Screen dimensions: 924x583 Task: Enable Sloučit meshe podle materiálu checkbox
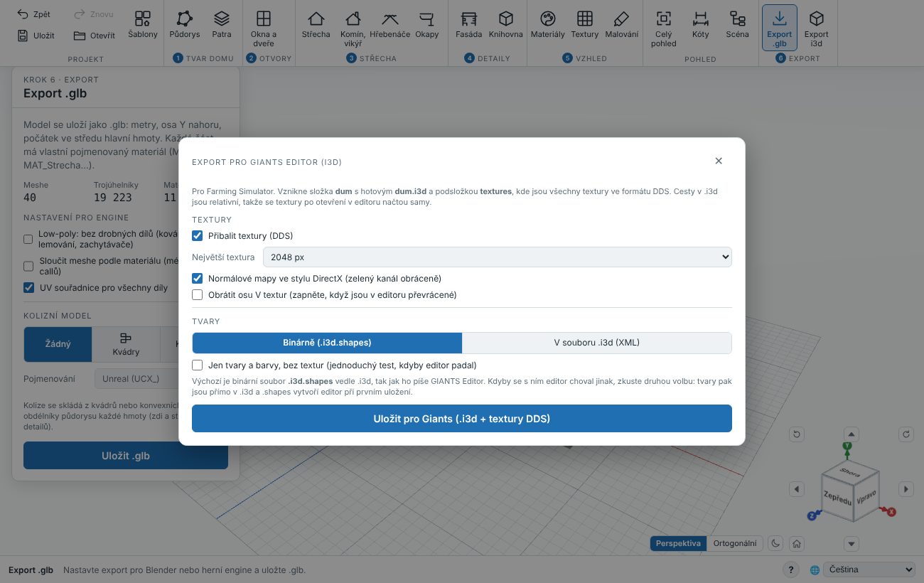(28, 266)
